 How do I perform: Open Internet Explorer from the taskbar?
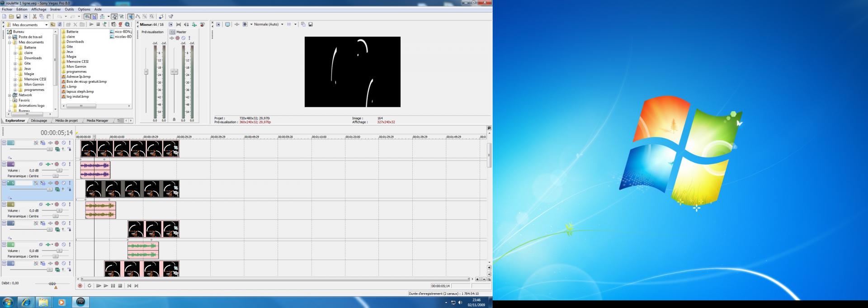pos(26,302)
